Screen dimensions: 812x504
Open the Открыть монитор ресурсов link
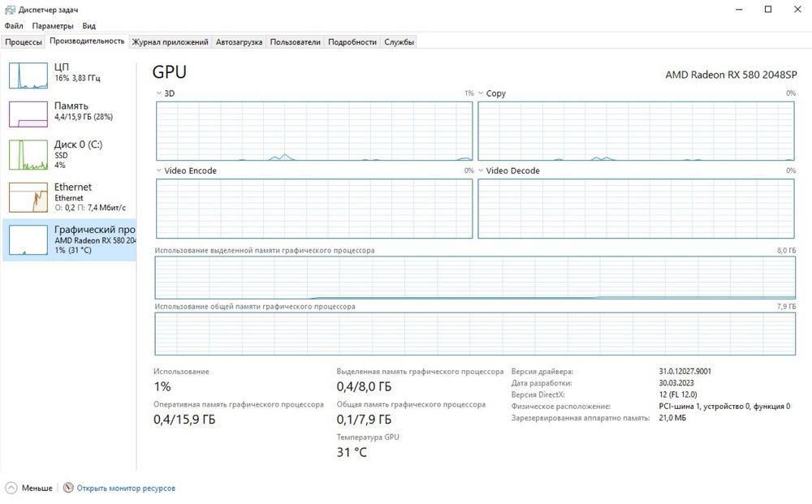pos(126,488)
